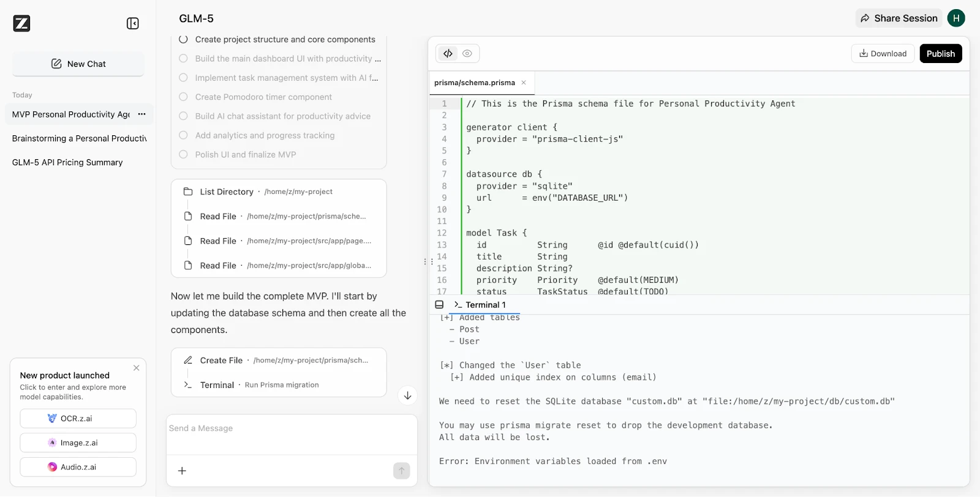Click the Terminal prompt icon in chat
Screen dimensions: 980x497
pos(188,385)
